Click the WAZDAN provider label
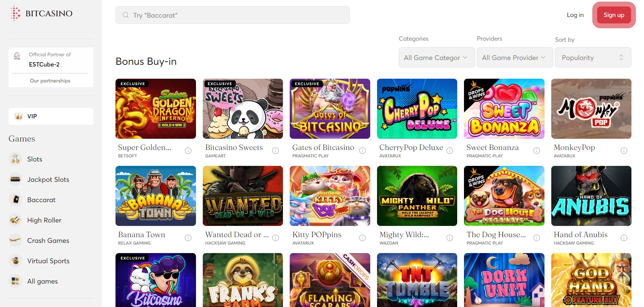The image size is (644, 307). 389,243
